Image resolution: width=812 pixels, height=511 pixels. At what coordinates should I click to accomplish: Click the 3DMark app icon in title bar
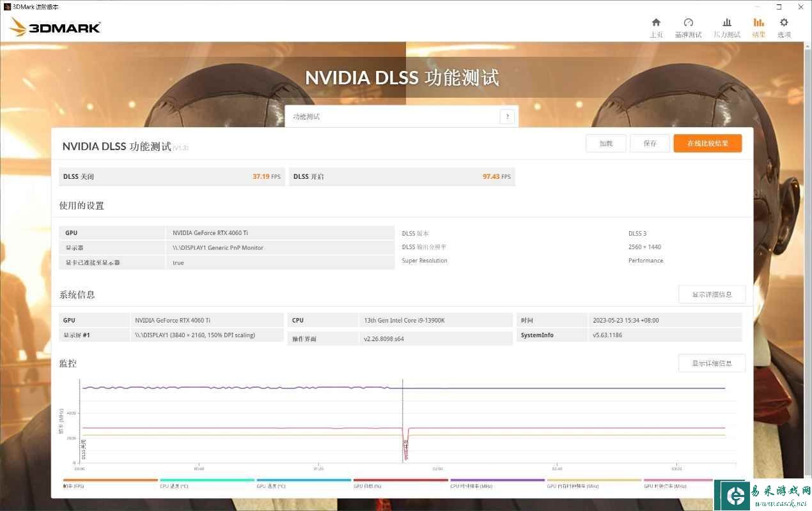point(7,6)
